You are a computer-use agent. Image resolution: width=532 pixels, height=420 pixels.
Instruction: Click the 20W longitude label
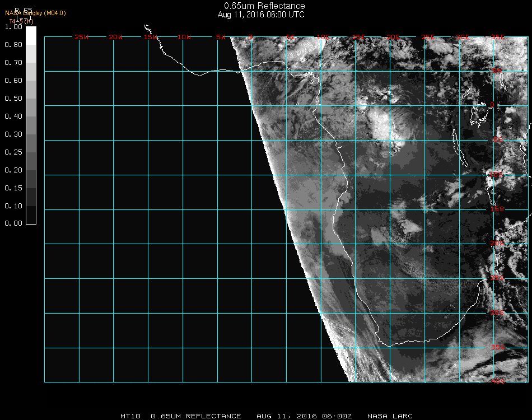coord(116,37)
